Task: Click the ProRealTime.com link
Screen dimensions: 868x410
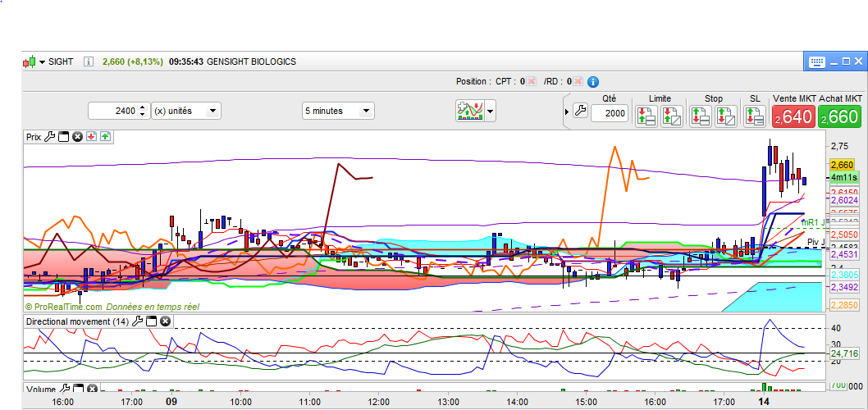Action: pyautogui.click(x=64, y=307)
